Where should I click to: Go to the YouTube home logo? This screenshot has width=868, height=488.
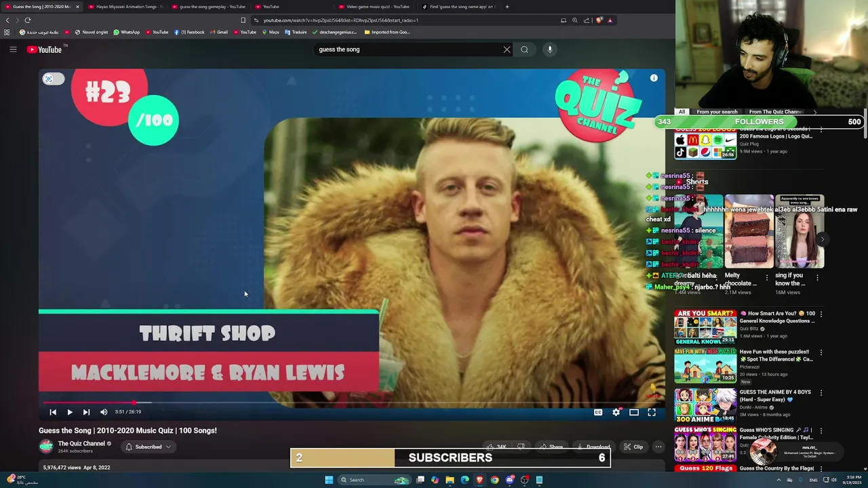click(x=44, y=49)
